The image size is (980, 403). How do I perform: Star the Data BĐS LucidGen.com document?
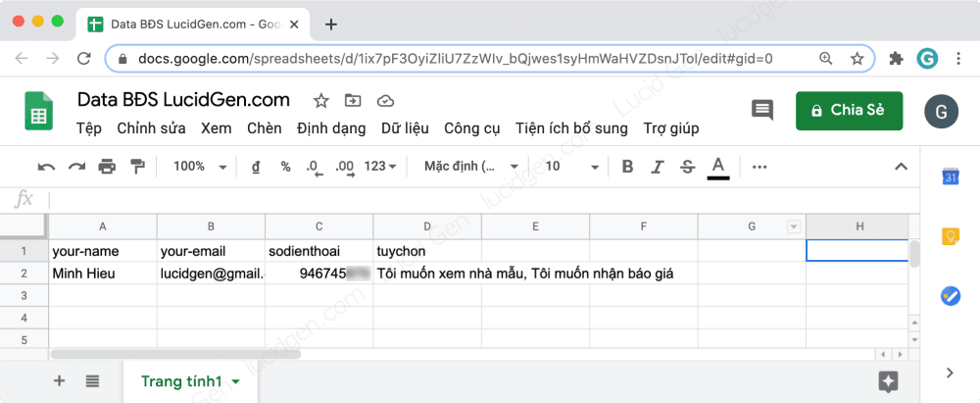(x=320, y=100)
